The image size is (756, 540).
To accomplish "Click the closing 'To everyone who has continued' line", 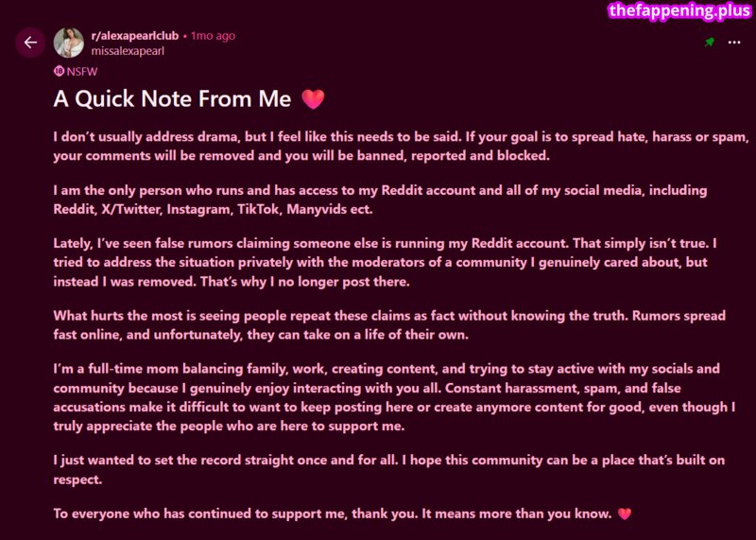I will [333, 514].
